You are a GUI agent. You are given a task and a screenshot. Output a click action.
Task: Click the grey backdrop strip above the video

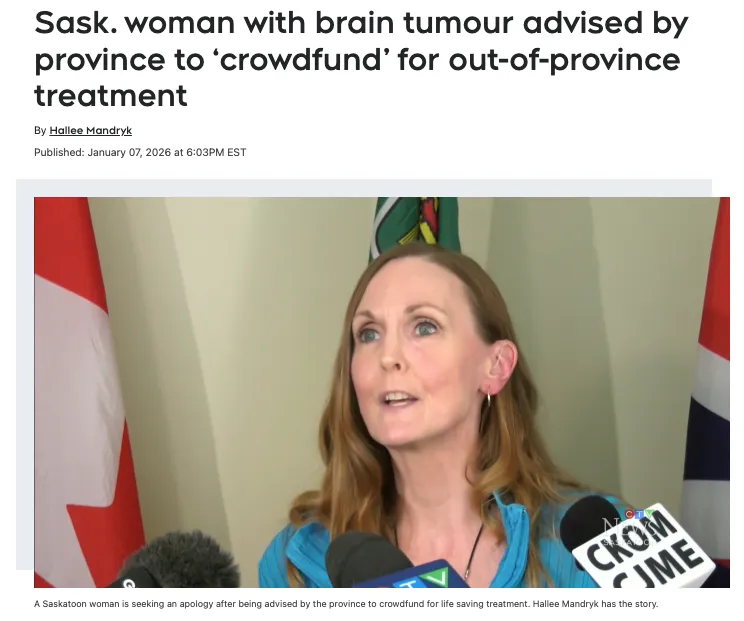click(x=363, y=188)
